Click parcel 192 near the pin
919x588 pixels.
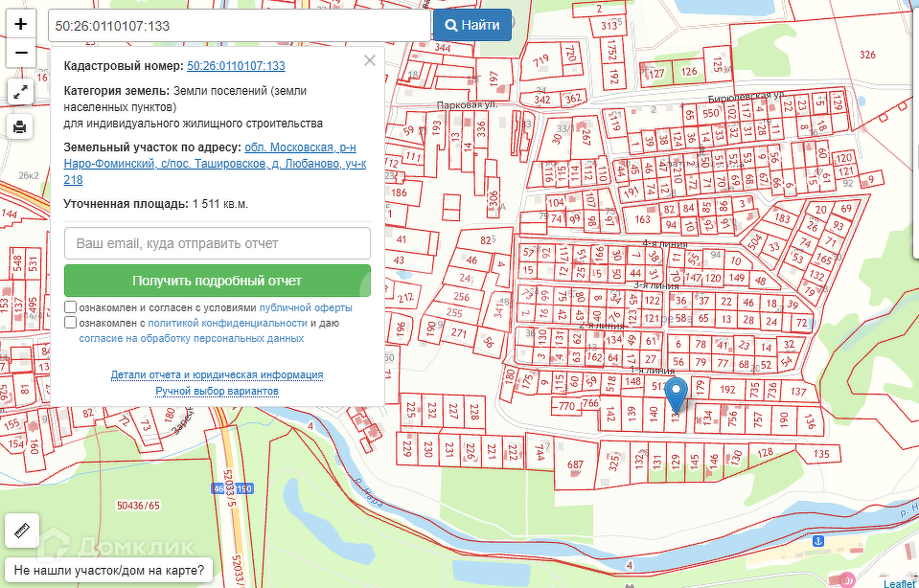(x=727, y=390)
